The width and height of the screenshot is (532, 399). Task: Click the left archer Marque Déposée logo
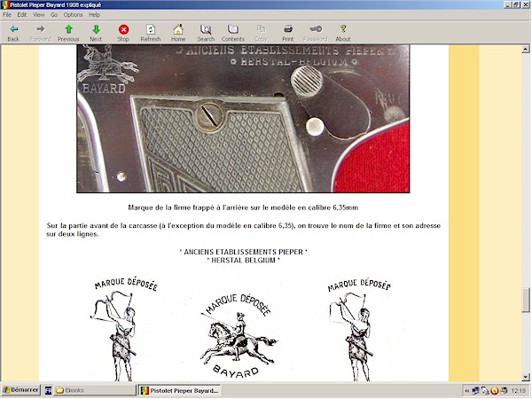124,328
